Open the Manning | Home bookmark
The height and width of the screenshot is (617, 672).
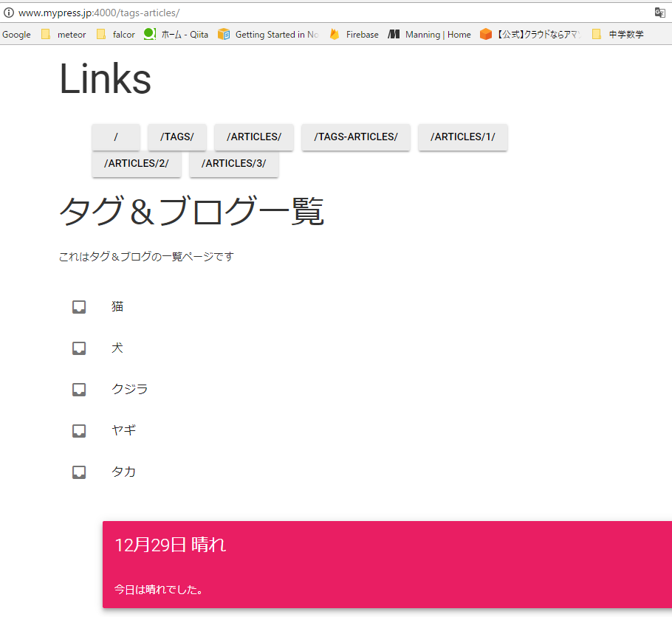click(x=429, y=34)
